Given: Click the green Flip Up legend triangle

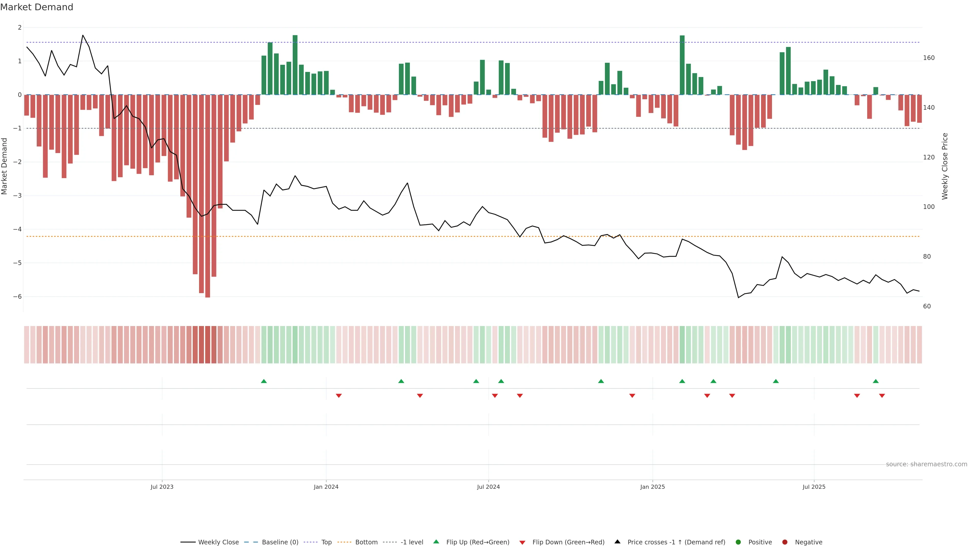Looking at the screenshot, I should point(436,542).
